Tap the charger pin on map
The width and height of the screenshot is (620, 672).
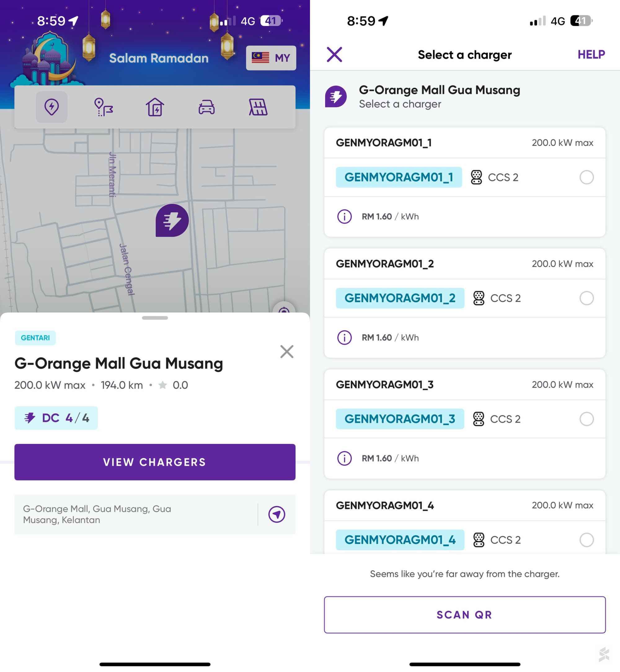click(x=172, y=220)
